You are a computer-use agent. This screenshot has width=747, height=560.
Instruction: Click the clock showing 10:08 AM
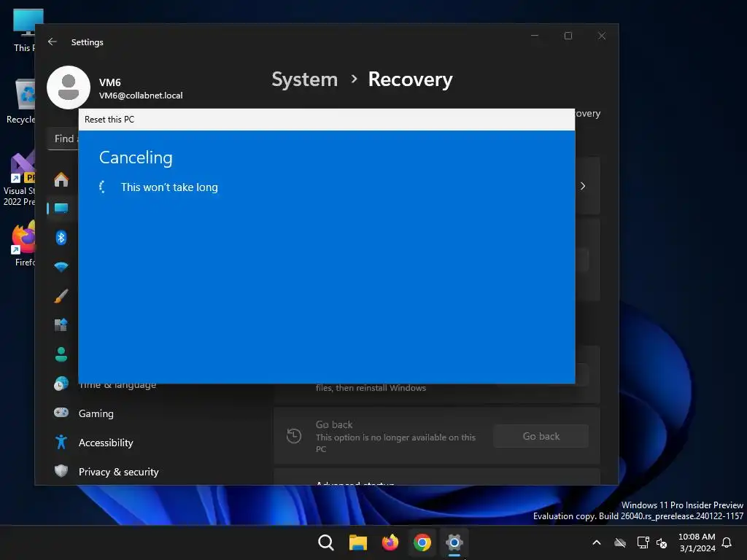coord(697,537)
